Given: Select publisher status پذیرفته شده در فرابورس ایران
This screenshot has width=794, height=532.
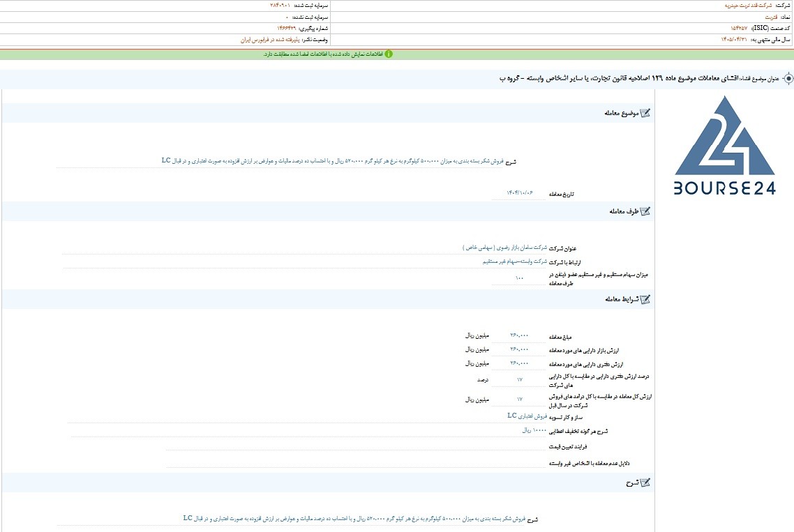Looking at the screenshot, I should click(x=270, y=40).
